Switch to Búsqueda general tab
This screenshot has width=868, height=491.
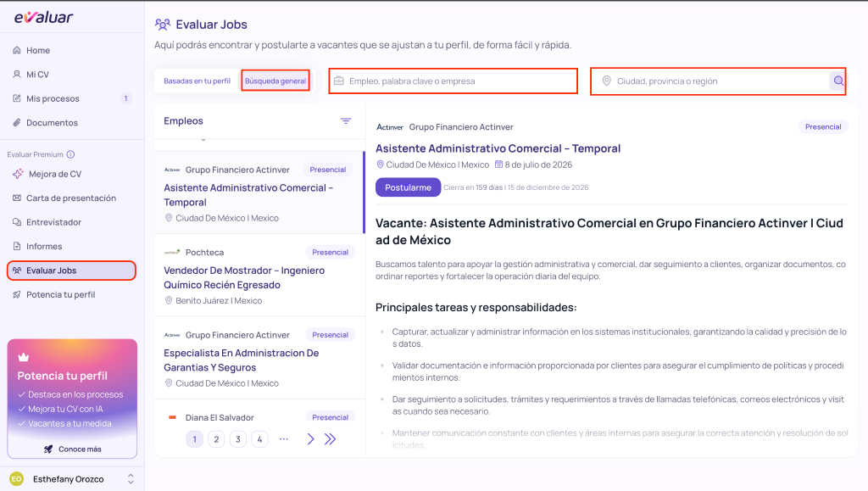pos(275,81)
